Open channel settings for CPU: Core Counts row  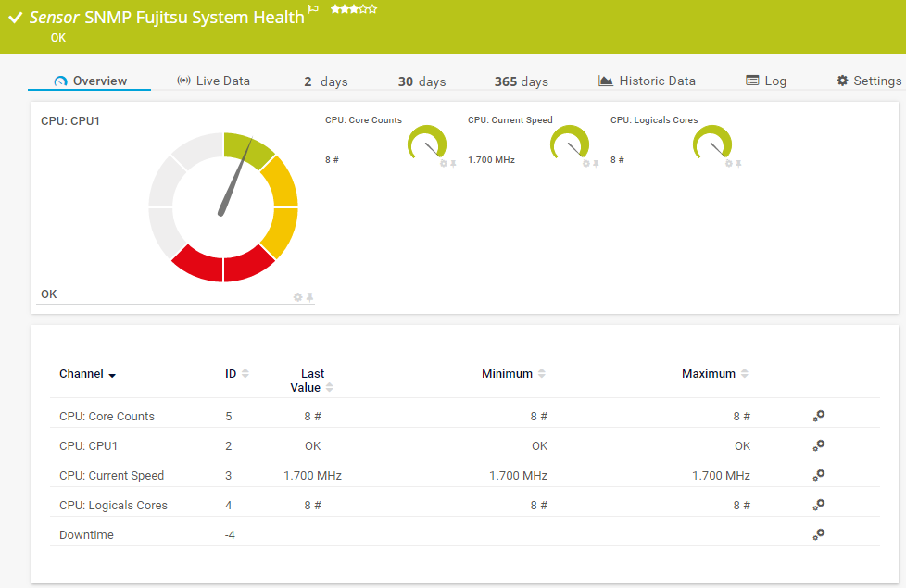click(819, 416)
